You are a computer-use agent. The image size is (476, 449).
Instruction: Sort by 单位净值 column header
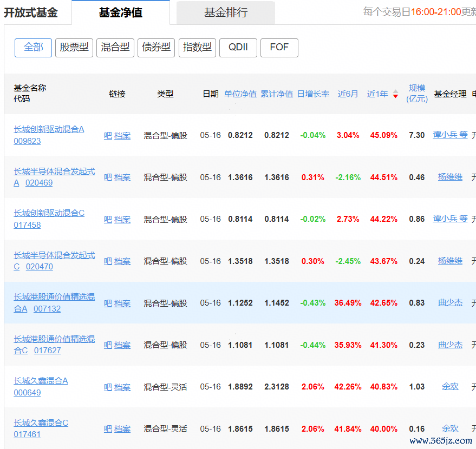pyautogui.click(x=240, y=94)
